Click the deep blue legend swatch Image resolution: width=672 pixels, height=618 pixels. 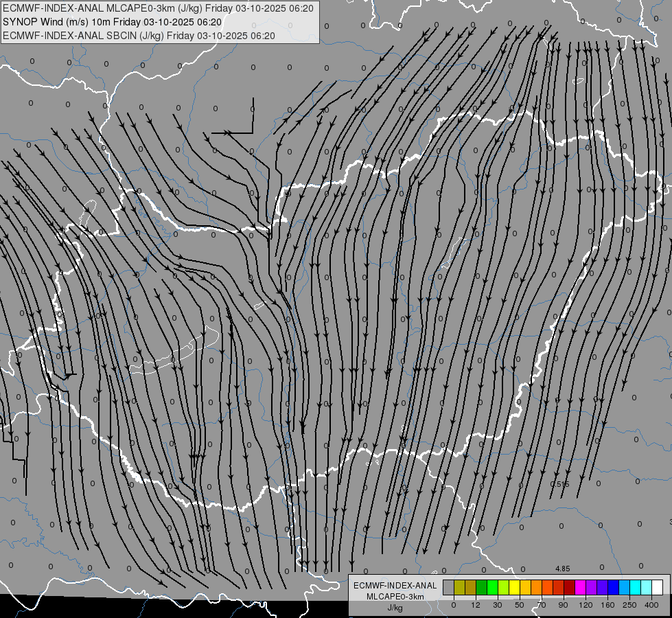click(614, 587)
